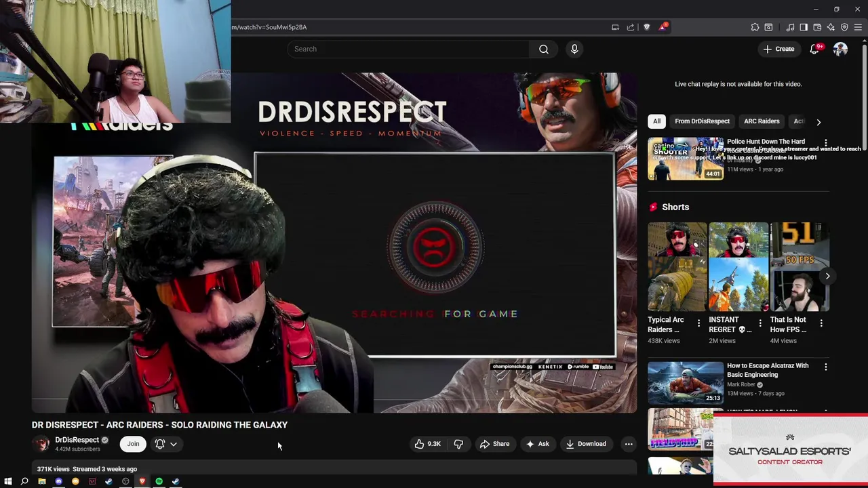The height and width of the screenshot is (488, 868).
Task: Open Spotify from taskbar
Action: pos(159,481)
